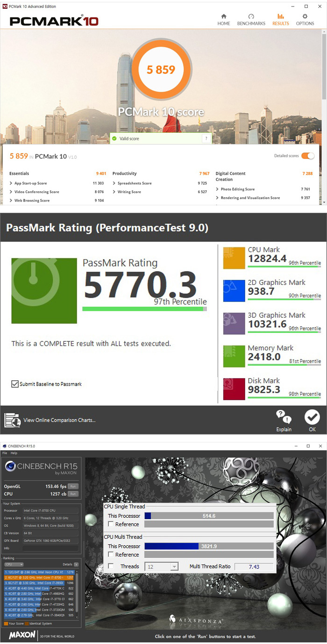Click the orange 5 859 score circle
327x644 pixels.
coord(161,70)
